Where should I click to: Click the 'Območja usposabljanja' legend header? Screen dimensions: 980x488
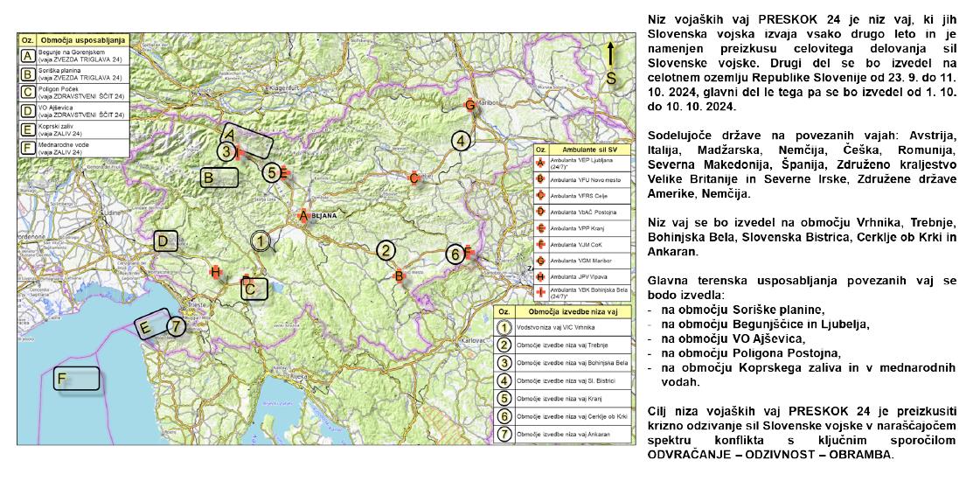84,39
